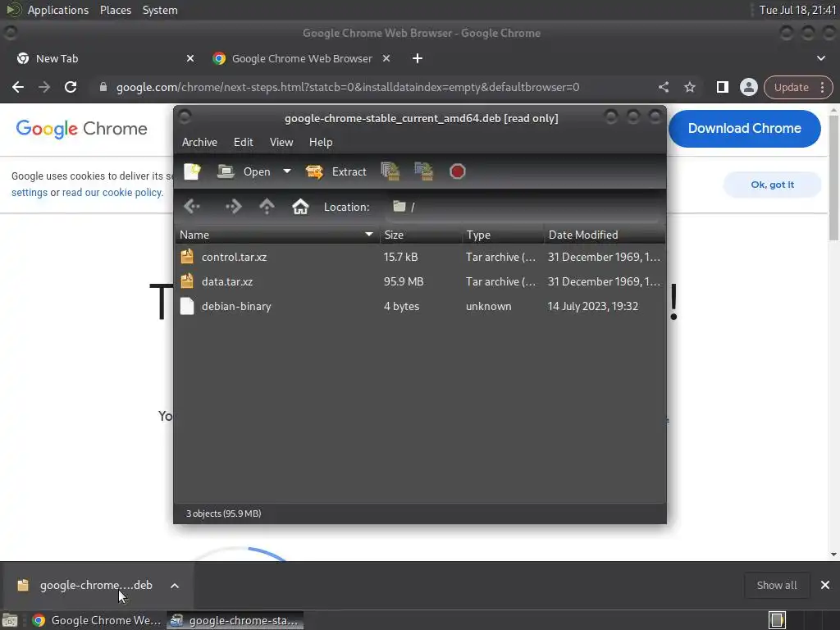
Task: Sort file list by Date Modified column
Action: coord(605,235)
